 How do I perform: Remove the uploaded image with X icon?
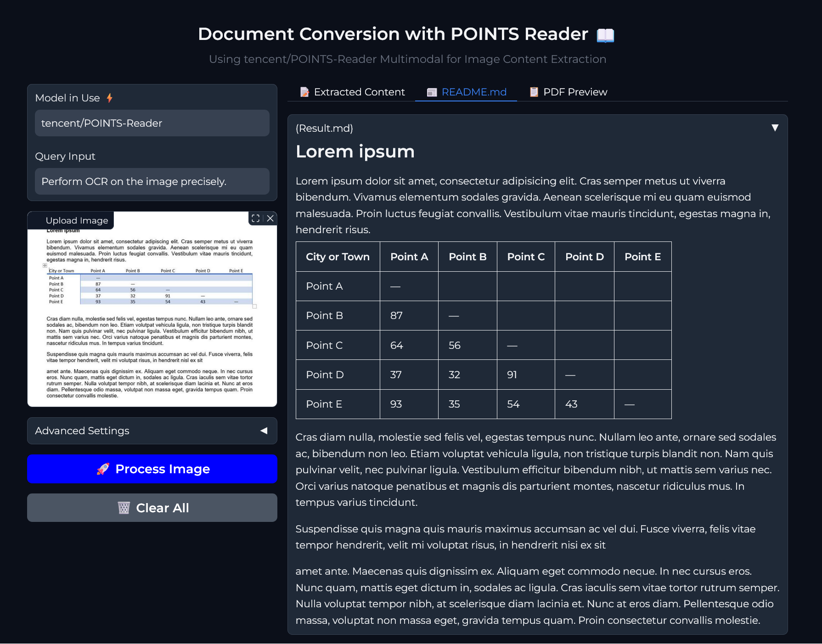coord(270,218)
